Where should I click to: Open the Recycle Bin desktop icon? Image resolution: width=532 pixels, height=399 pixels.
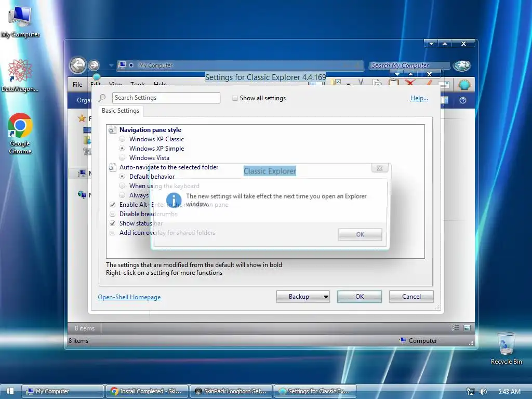tap(506, 349)
